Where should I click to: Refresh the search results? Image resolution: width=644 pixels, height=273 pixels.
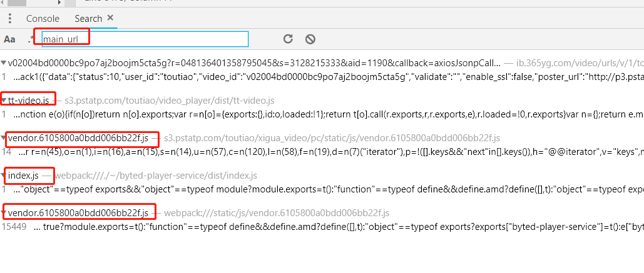click(x=289, y=39)
